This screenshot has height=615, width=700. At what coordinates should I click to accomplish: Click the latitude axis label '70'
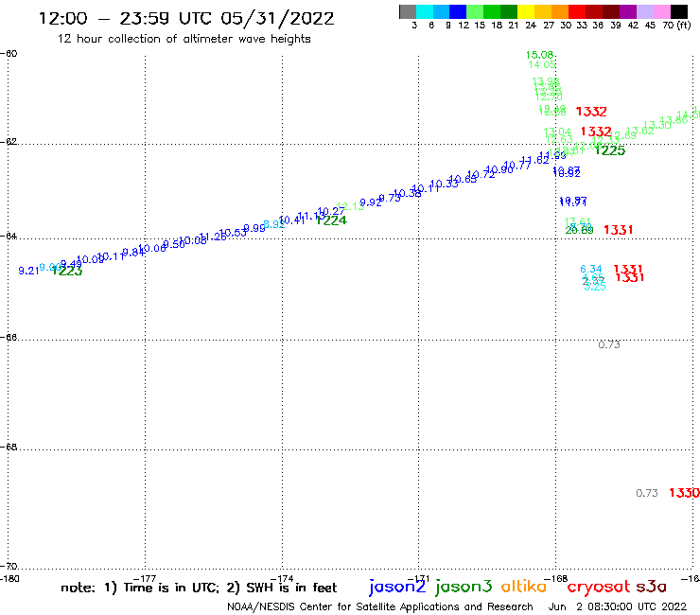(x=10, y=567)
